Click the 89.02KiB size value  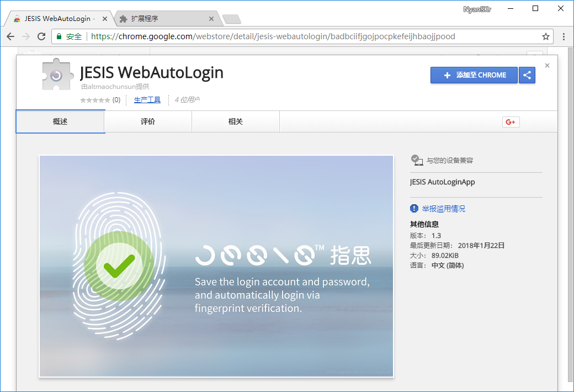445,255
